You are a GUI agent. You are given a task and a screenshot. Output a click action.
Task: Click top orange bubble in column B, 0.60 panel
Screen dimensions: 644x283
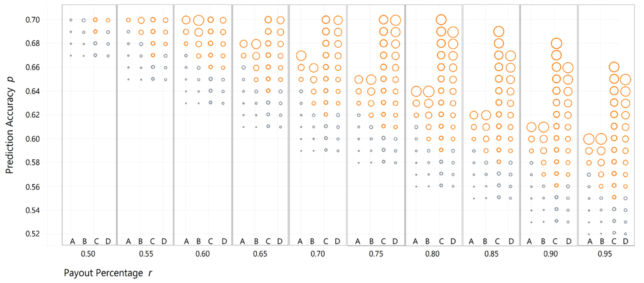pyautogui.click(x=199, y=20)
